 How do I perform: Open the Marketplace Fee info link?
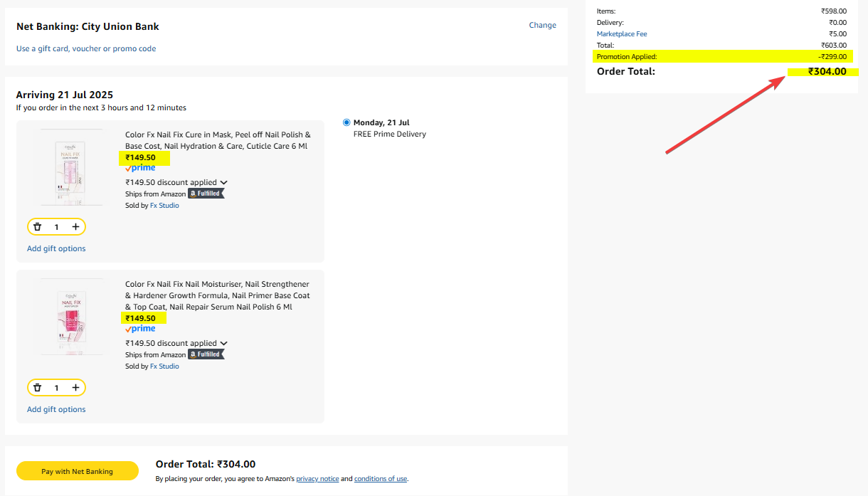[x=622, y=34]
